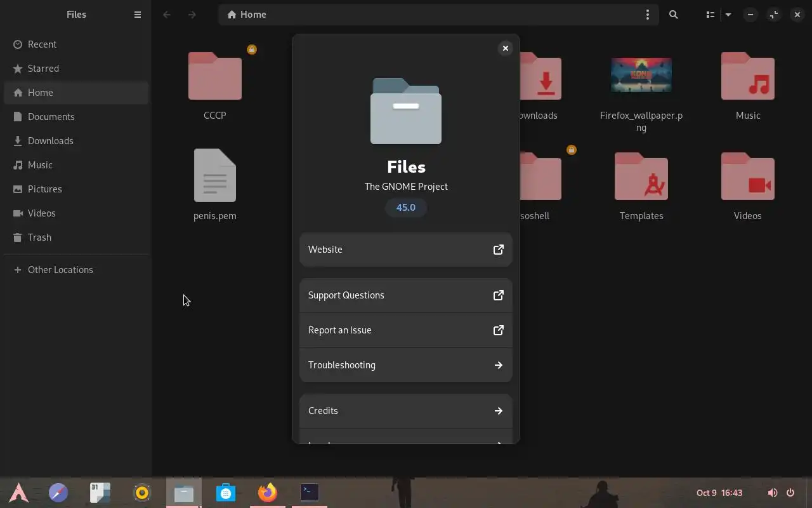
Task: Select the Downloads folder in the grid
Action: 540,76
